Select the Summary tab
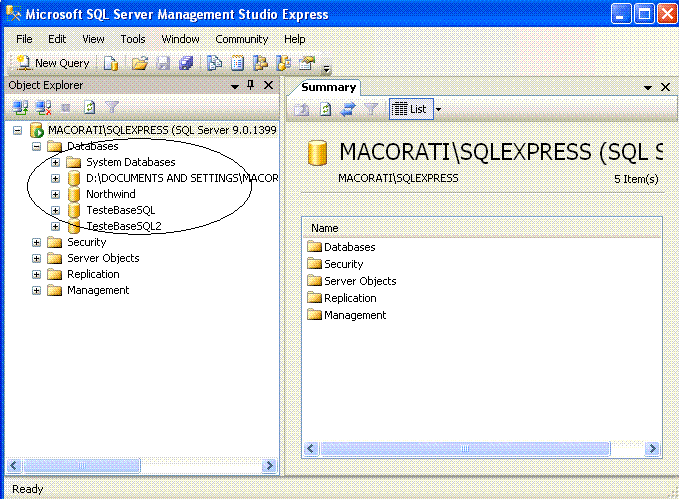This screenshot has width=679, height=499. coord(328,87)
